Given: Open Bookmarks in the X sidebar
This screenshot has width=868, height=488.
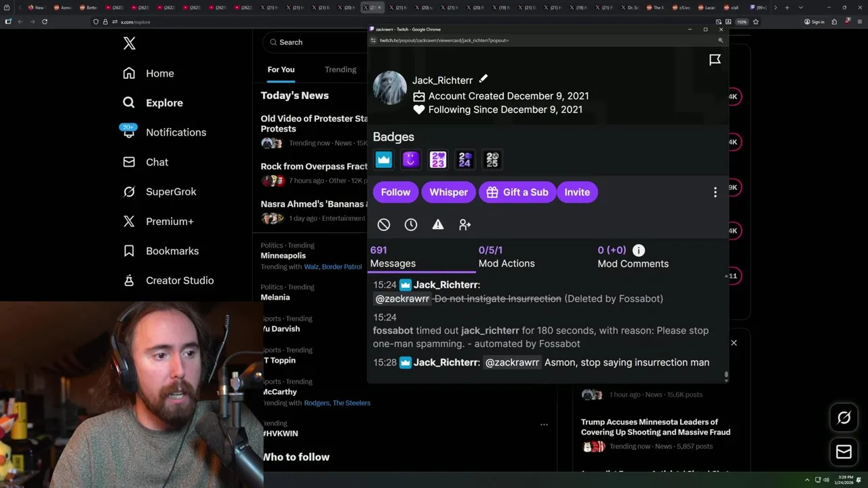Looking at the screenshot, I should (x=160, y=251).
